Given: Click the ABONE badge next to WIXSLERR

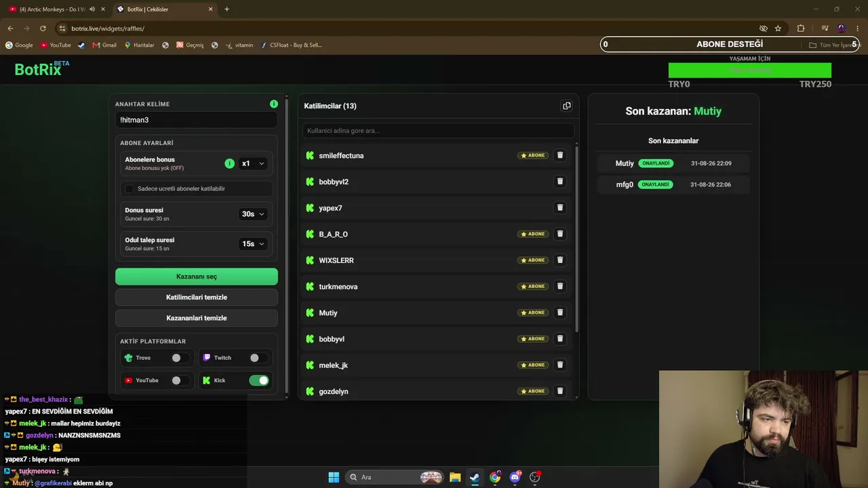Looking at the screenshot, I should point(533,260).
